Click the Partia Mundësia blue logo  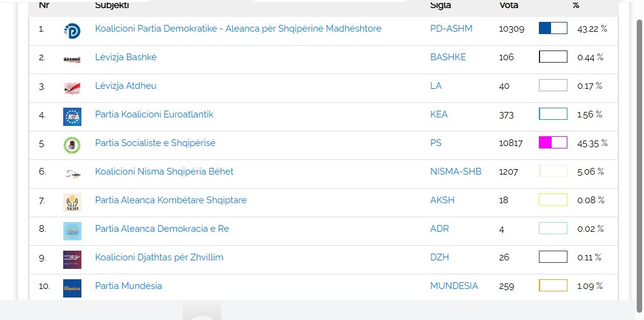(x=72, y=288)
